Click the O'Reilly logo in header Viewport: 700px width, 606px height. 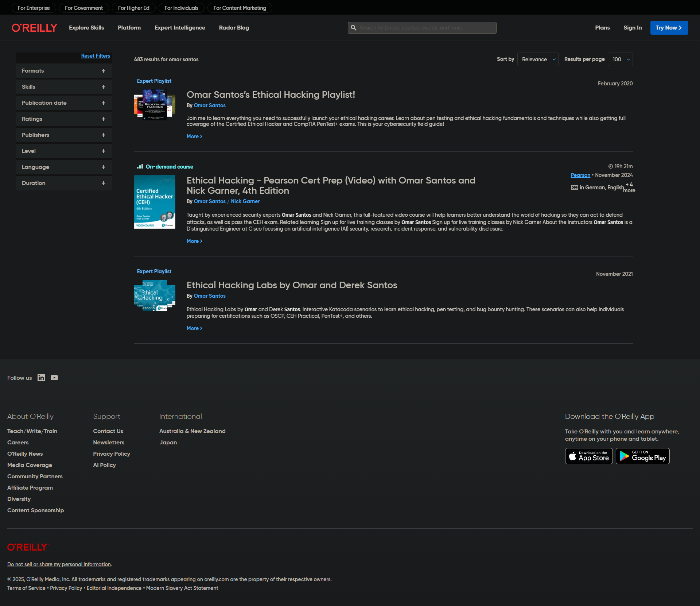34,28
